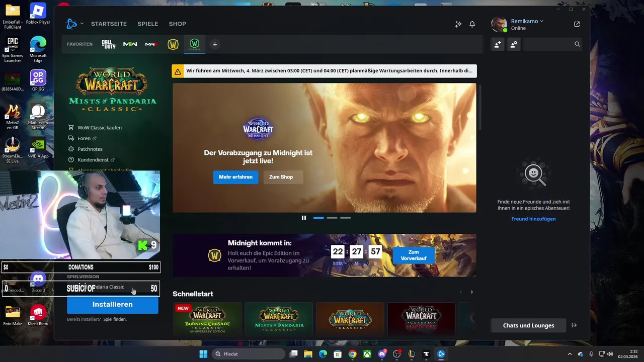
Task: Open the Spielversion dropdown
Action: point(113,287)
